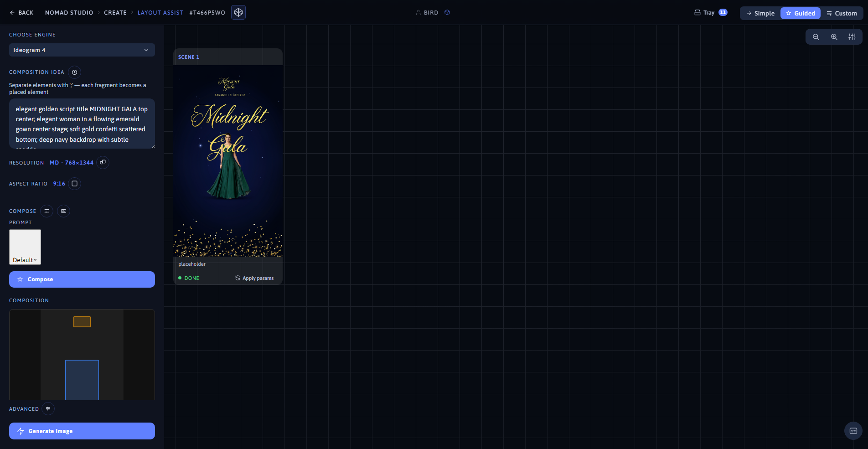The width and height of the screenshot is (868, 449).
Task: Open the Nomad Studio breadcrumb
Action: [69, 13]
